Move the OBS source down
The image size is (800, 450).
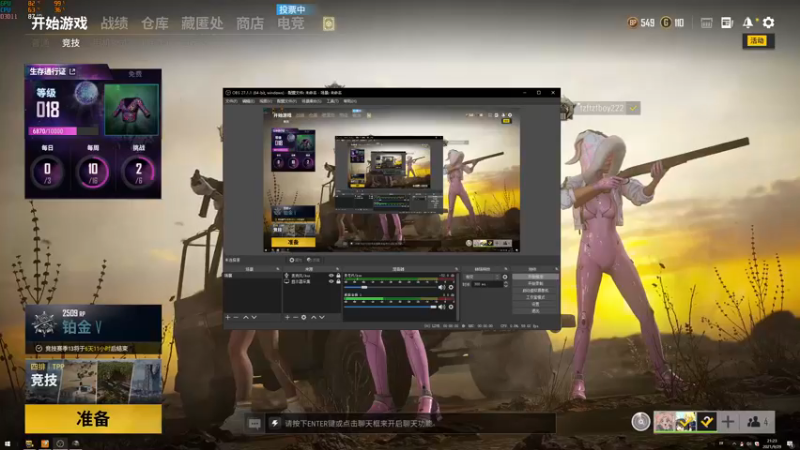click(322, 317)
